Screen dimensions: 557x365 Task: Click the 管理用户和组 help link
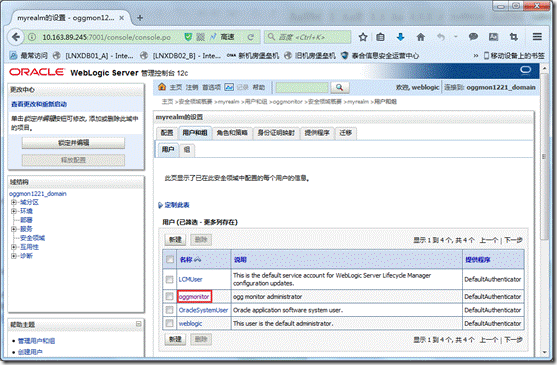(37, 341)
